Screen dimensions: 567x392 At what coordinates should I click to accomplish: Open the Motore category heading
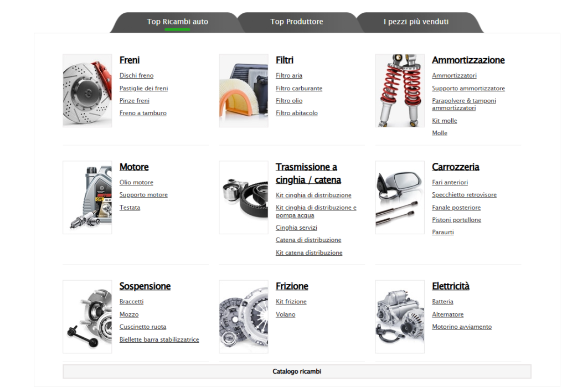pyautogui.click(x=134, y=167)
